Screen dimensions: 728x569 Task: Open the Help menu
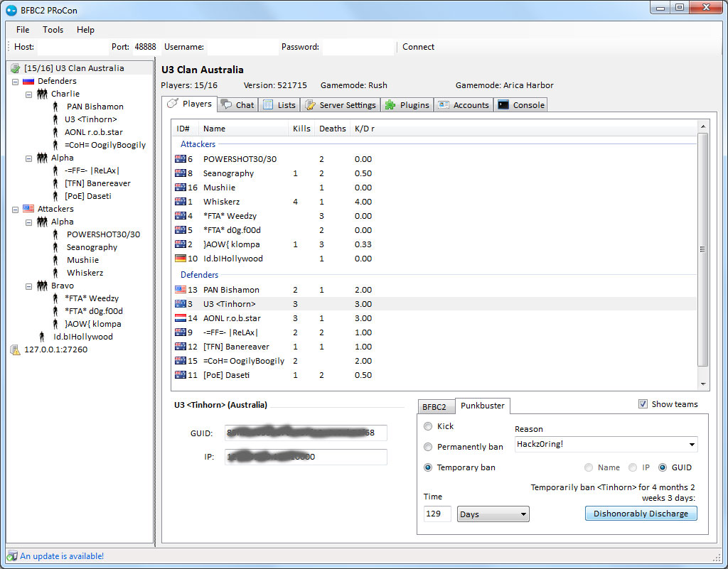click(85, 30)
